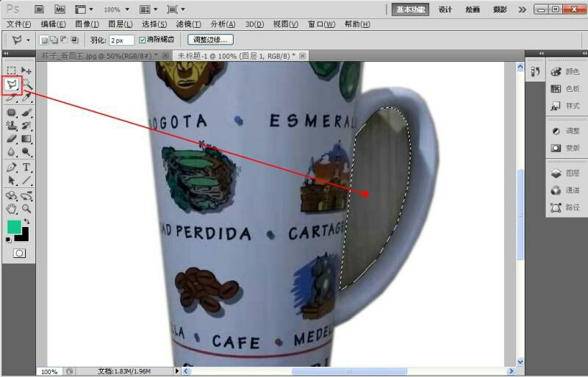Reset to default black and white colors
The image size is (588, 377).
pyautogui.click(x=8, y=240)
